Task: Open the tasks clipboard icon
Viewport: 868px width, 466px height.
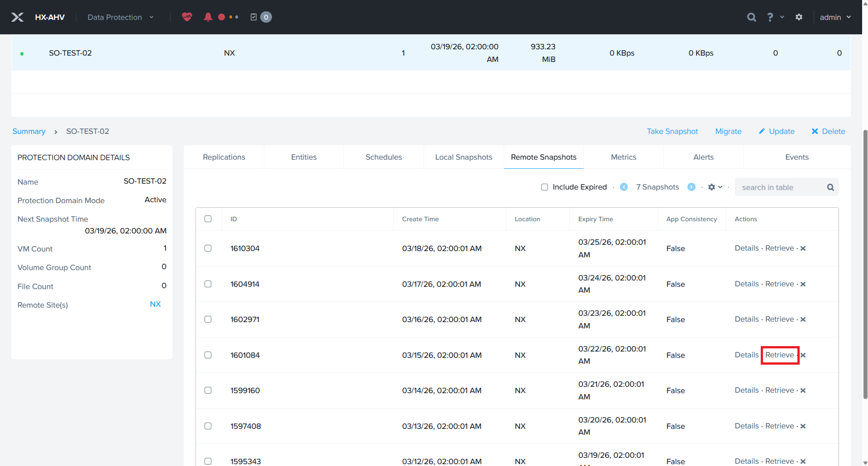Action: pos(253,17)
